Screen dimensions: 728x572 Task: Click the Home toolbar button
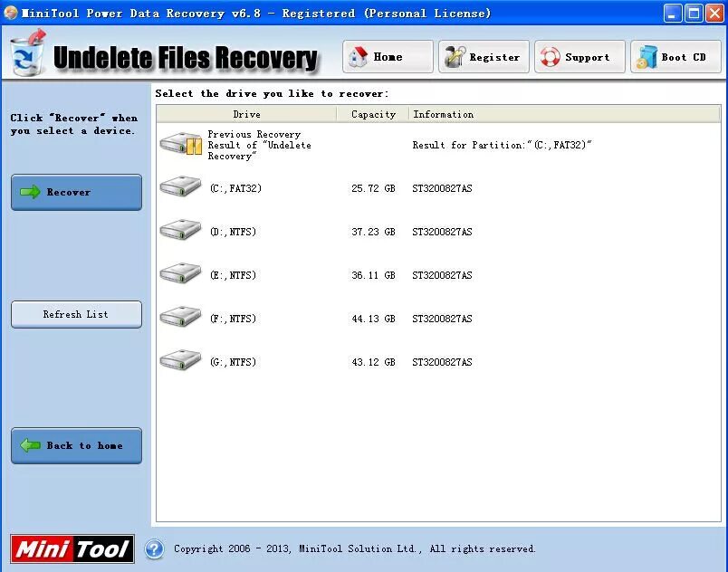(x=388, y=57)
